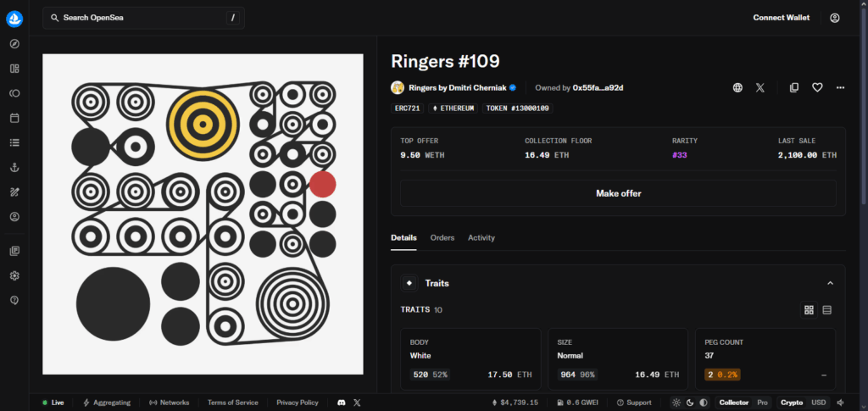Set currency display to USD
The image size is (868, 411).
click(819, 403)
